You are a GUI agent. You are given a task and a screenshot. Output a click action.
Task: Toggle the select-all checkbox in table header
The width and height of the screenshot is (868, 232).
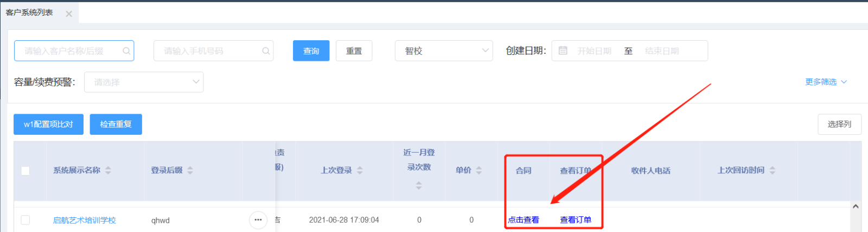[x=25, y=171]
